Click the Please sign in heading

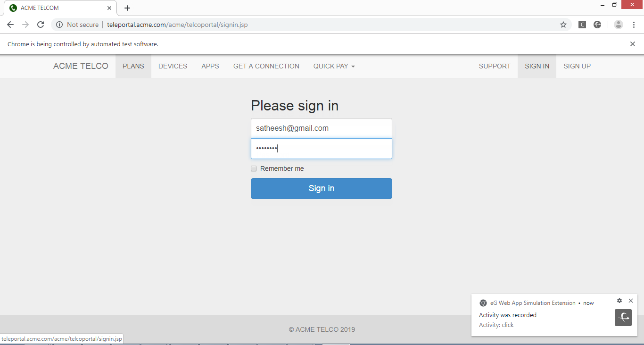(295, 105)
